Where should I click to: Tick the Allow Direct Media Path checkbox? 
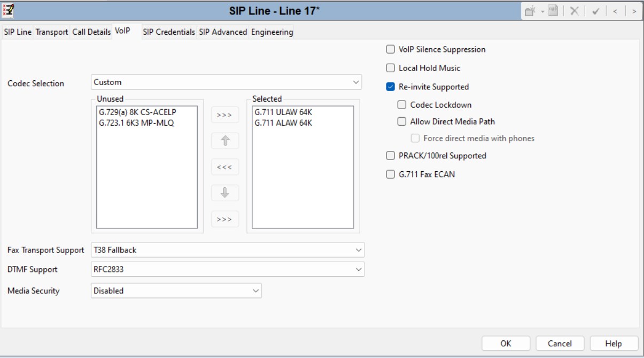402,121
